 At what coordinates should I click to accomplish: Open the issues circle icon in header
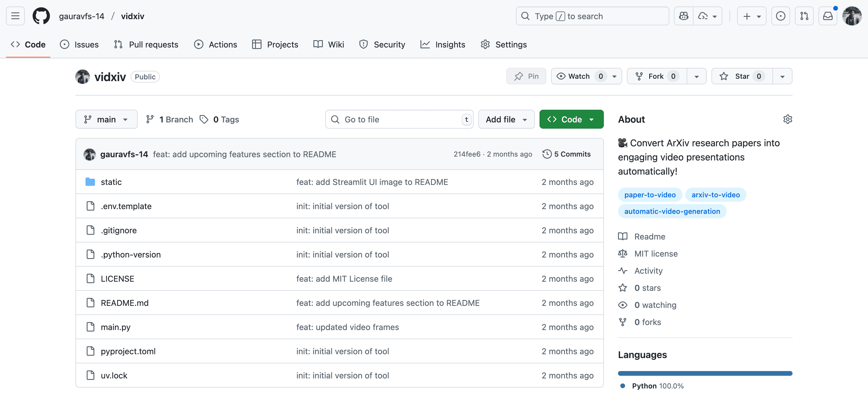pyautogui.click(x=780, y=16)
